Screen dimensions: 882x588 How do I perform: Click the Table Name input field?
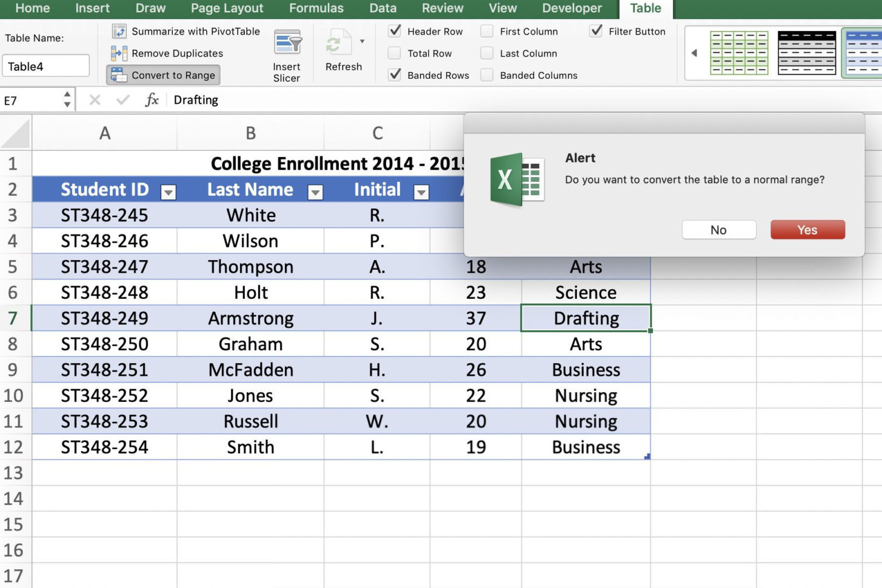pos(46,66)
